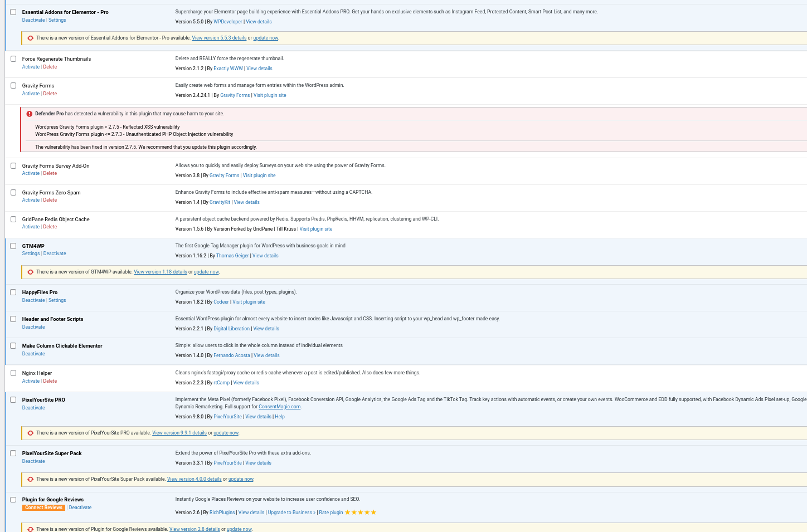Image resolution: width=807 pixels, height=532 pixels.
Task: Select the Gravity Forms plugin checkbox
Action: [x=13, y=86]
